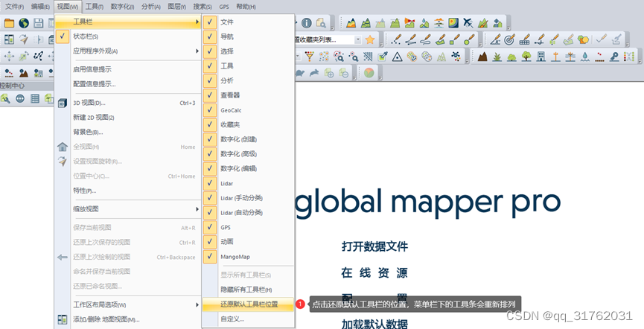Open toolbar options arrow after MangoMap icon
Viewport: 644px width, 329px height.
click(380, 74)
